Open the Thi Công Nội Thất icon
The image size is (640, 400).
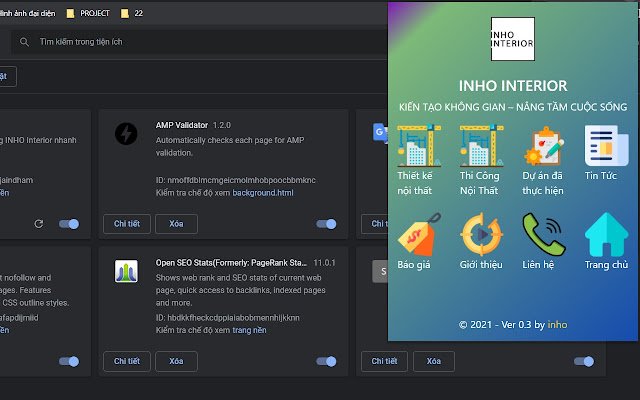click(x=482, y=146)
